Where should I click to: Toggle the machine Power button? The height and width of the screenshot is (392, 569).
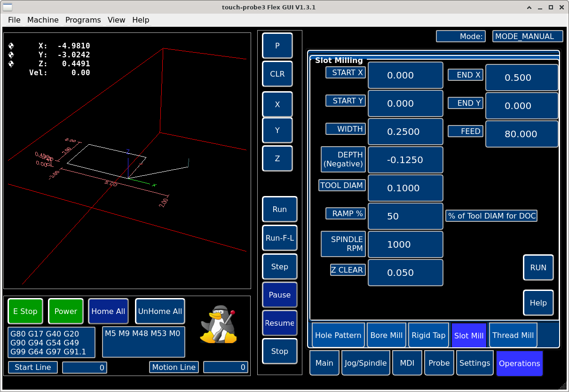click(66, 311)
